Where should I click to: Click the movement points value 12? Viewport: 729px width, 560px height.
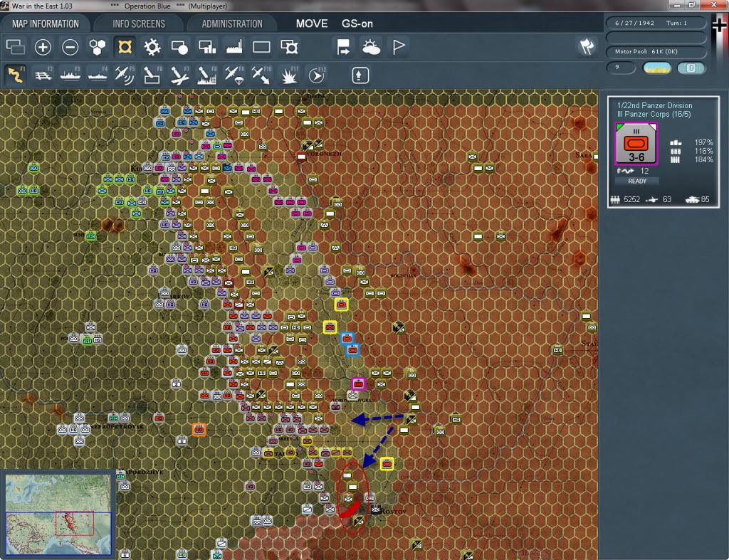pyautogui.click(x=644, y=171)
